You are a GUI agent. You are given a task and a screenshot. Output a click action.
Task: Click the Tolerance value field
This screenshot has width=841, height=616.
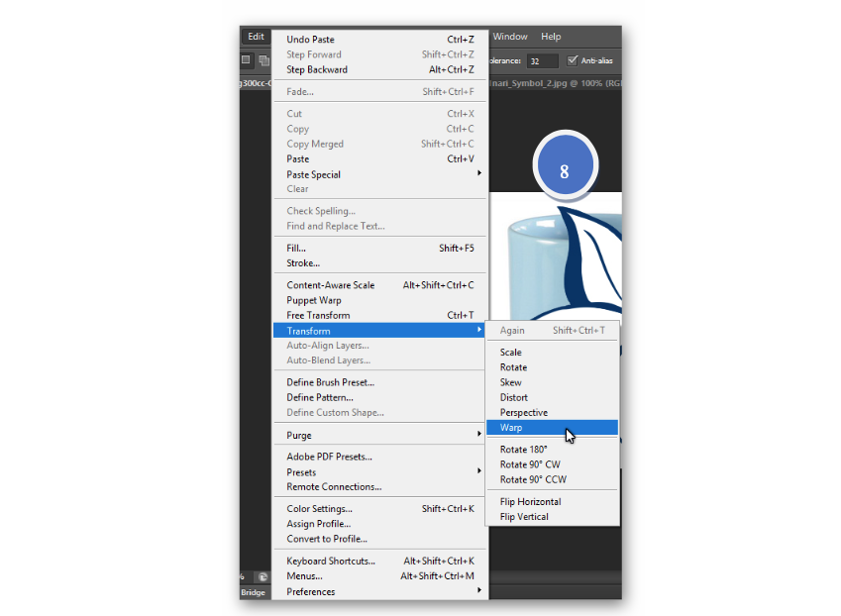[x=542, y=61]
